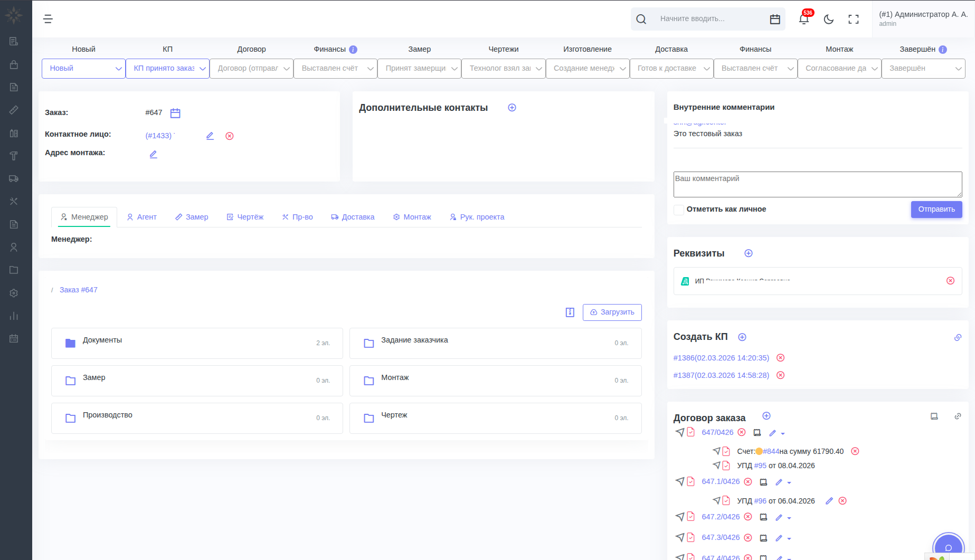Delete contract 647/0426
The width and height of the screenshot is (975, 560).
point(742,432)
